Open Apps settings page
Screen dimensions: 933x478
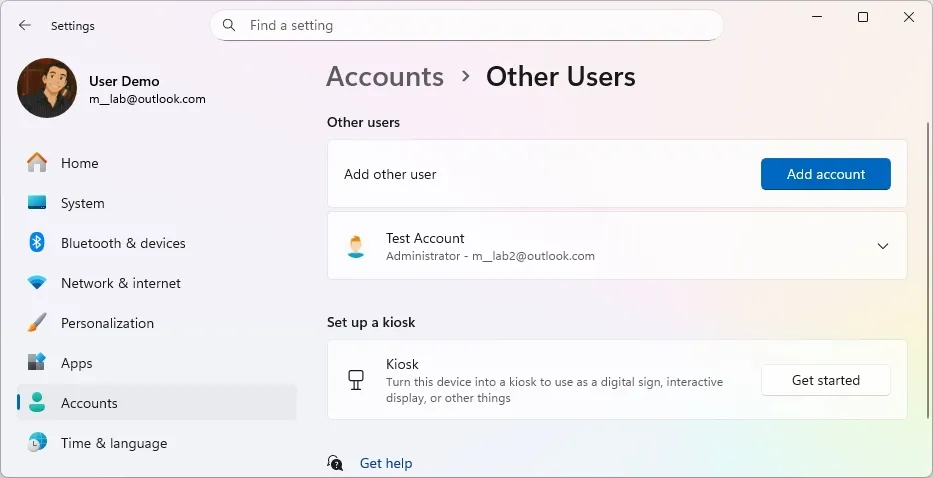click(156, 363)
